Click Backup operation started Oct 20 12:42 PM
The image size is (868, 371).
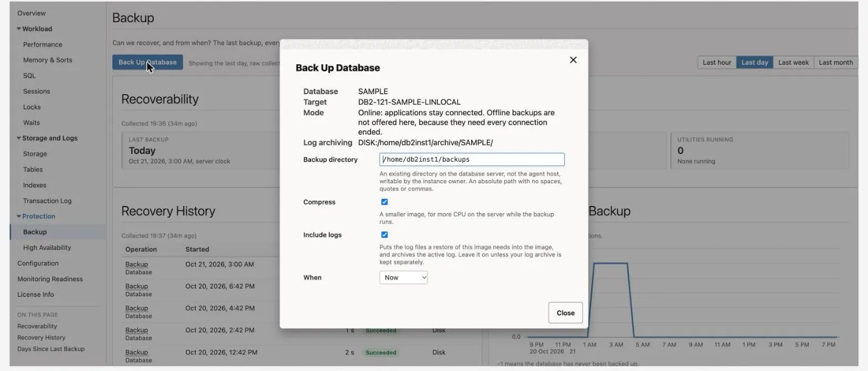tap(136, 352)
